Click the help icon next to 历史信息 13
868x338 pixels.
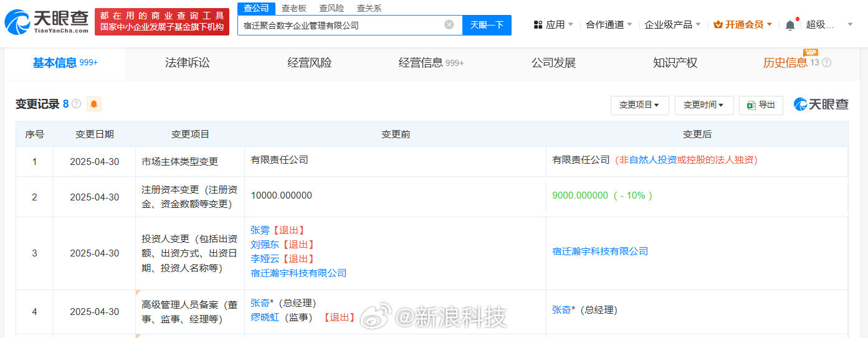(x=826, y=63)
